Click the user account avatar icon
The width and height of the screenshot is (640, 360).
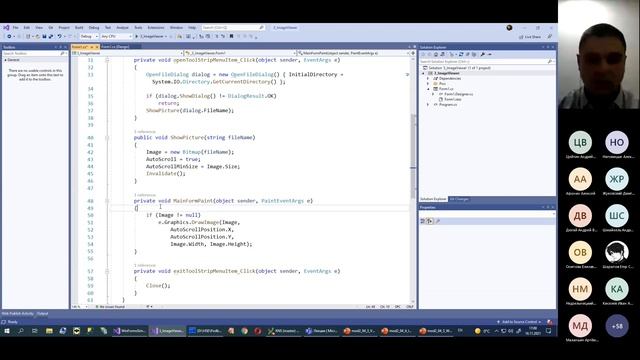click(509, 27)
